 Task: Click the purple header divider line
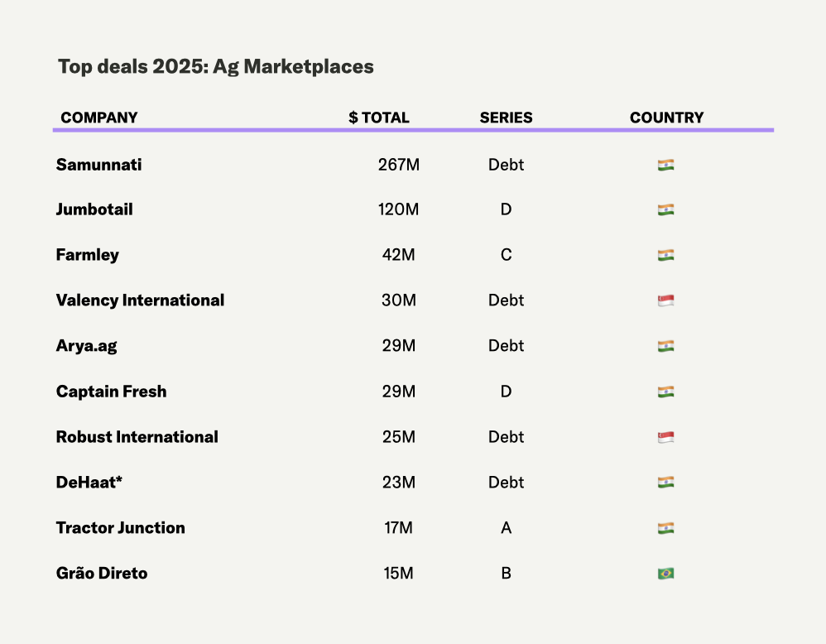click(414, 130)
